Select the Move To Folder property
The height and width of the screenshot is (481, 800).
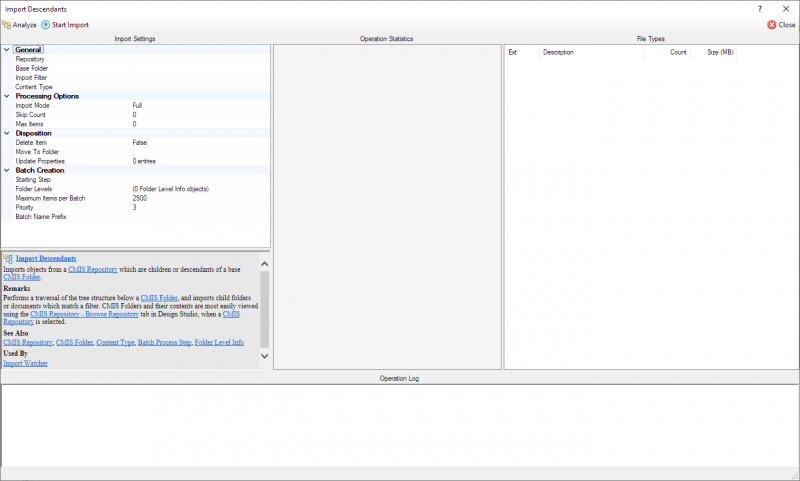pyautogui.click(x=142, y=152)
